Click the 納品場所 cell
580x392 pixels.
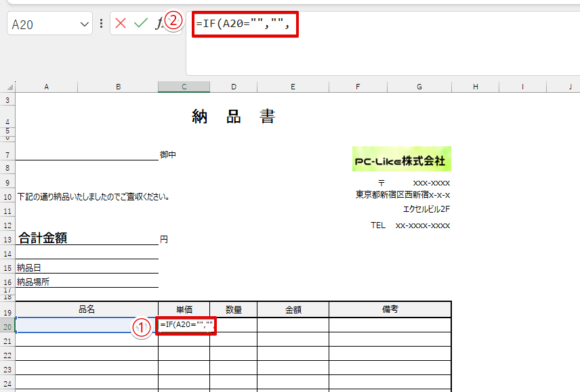click(33, 282)
